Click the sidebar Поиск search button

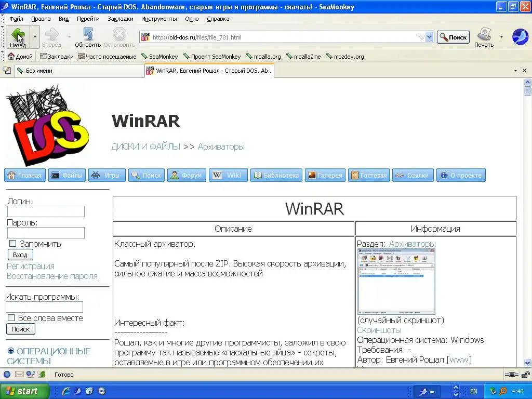point(21,329)
